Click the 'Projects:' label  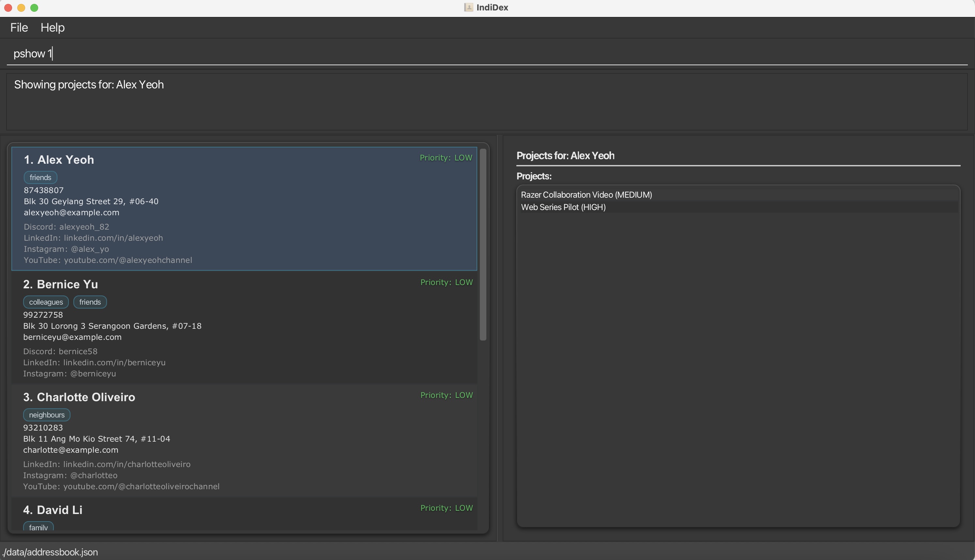(534, 176)
